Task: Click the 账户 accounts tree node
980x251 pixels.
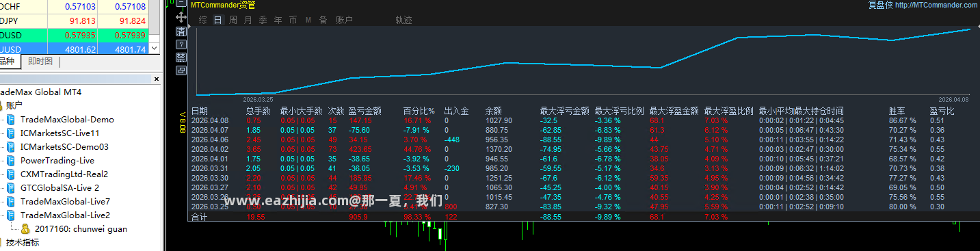Action: click(x=14, y=105)
